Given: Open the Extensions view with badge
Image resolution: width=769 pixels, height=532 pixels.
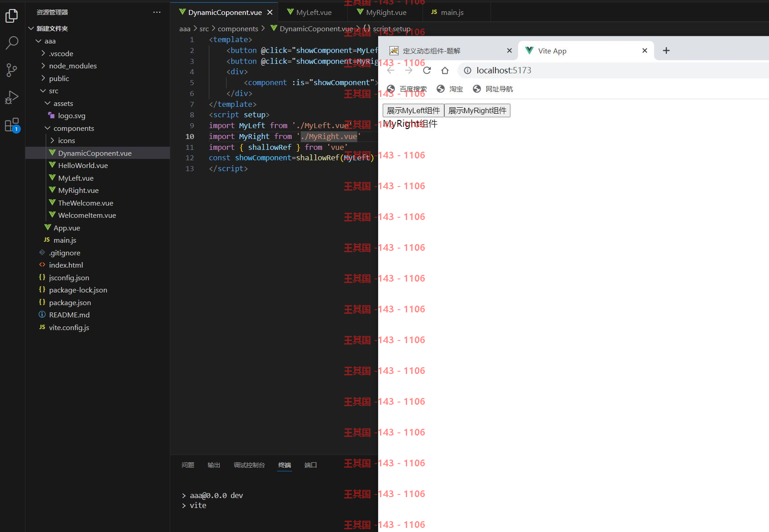Looking at the screenshot, I should pos(12,125).
